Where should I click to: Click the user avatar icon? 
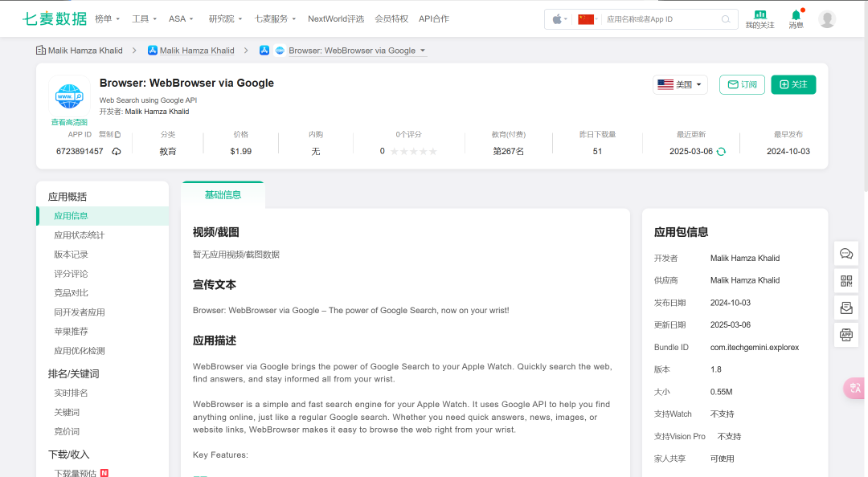click(x=826, y=19)
